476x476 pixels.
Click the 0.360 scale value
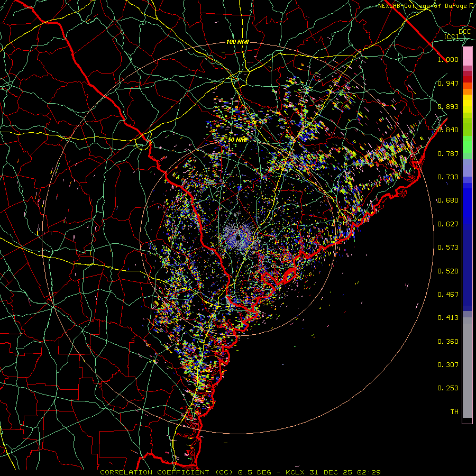448,342
